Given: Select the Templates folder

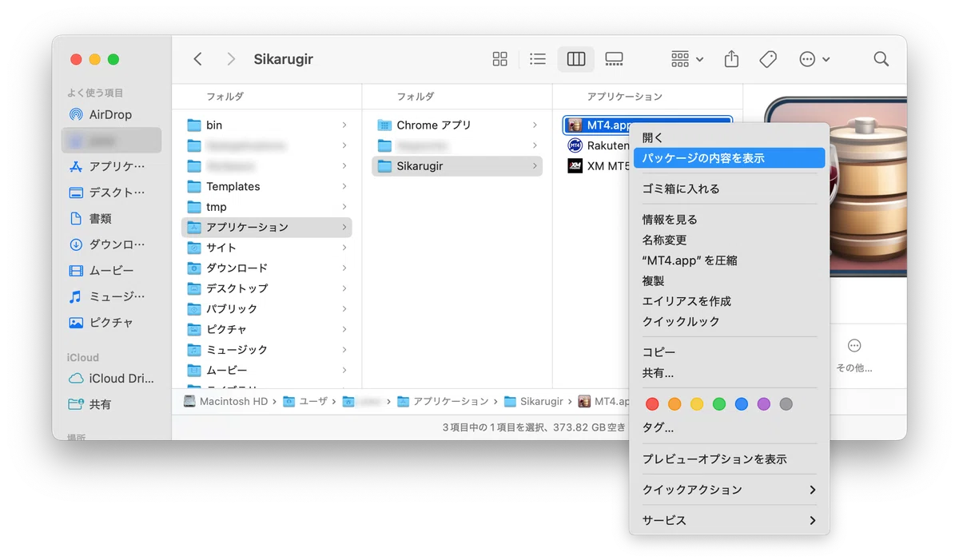Looking at the screenshot, I should coord(267,186).
